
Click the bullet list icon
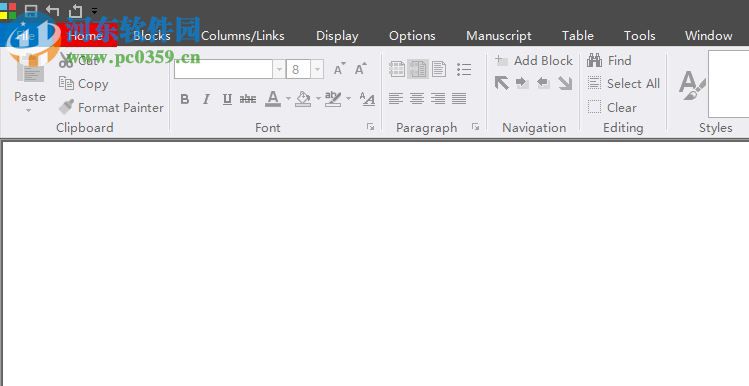coord(464,70)
